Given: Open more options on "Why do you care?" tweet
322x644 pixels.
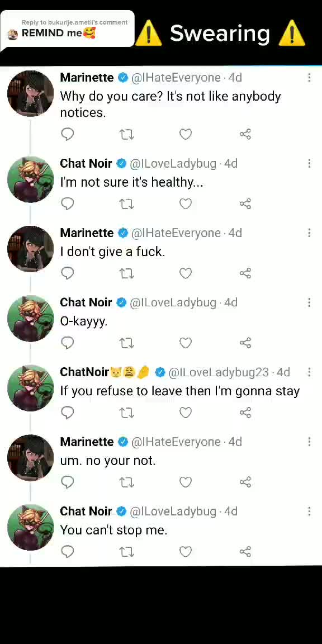Looking at the screenshot, I should pos(309,78).
